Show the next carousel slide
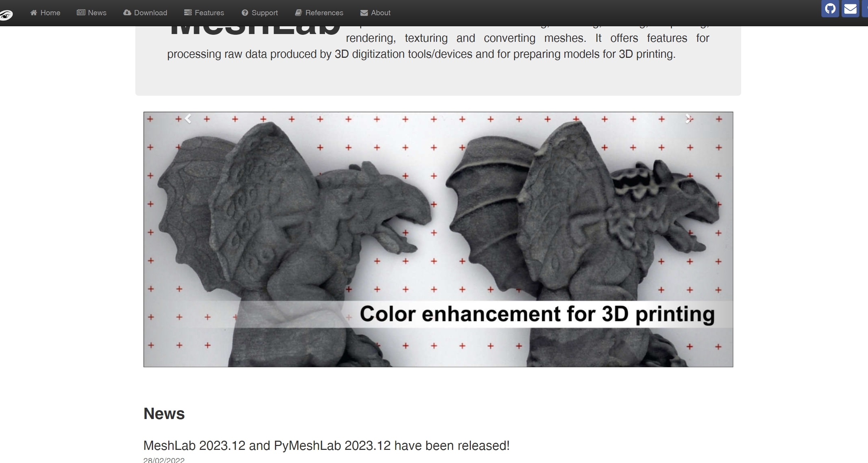This screenshot has width=868, height=463. pyautogui.click(x=688, y=119)
